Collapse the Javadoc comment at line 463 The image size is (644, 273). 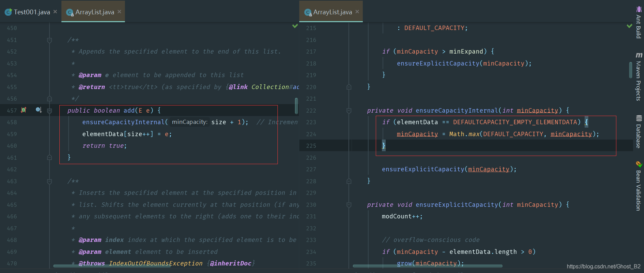coord(49,182)
